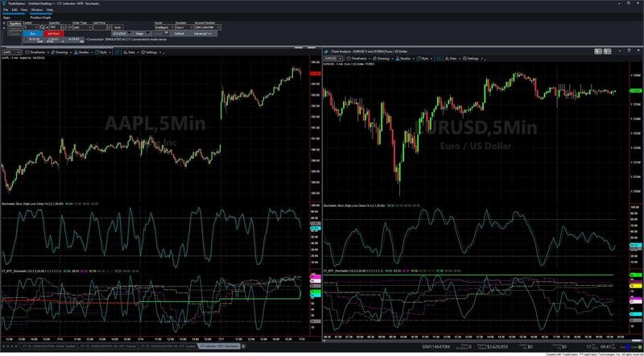The height and width of the screenshot is (356, 644).
Task: Click the blue Buy button
Action: tap(33, 33)
